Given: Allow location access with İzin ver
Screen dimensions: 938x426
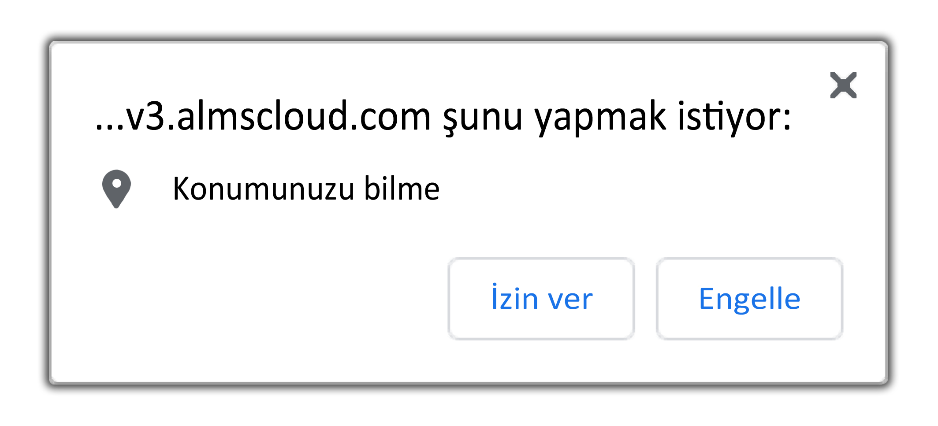Looking at the screenshot, I should point(541,299).
